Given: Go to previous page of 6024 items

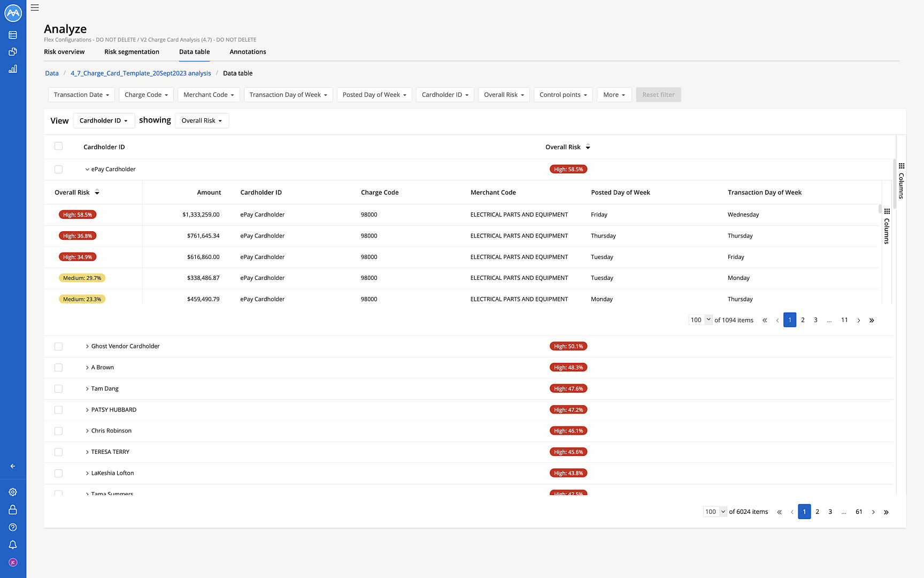Looking at the screenshot, I should [792, 512].
